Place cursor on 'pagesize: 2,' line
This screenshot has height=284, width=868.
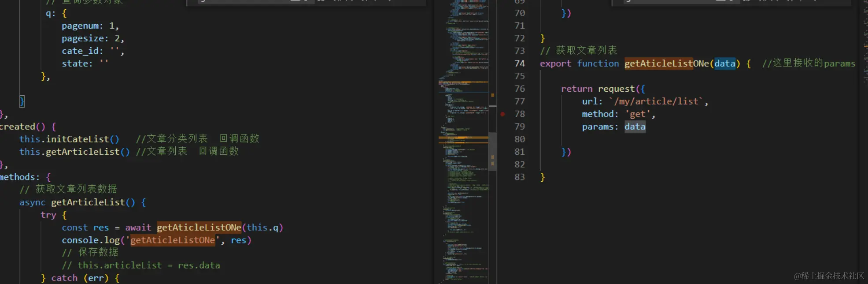pyautogui.click(x=93, y=38)
